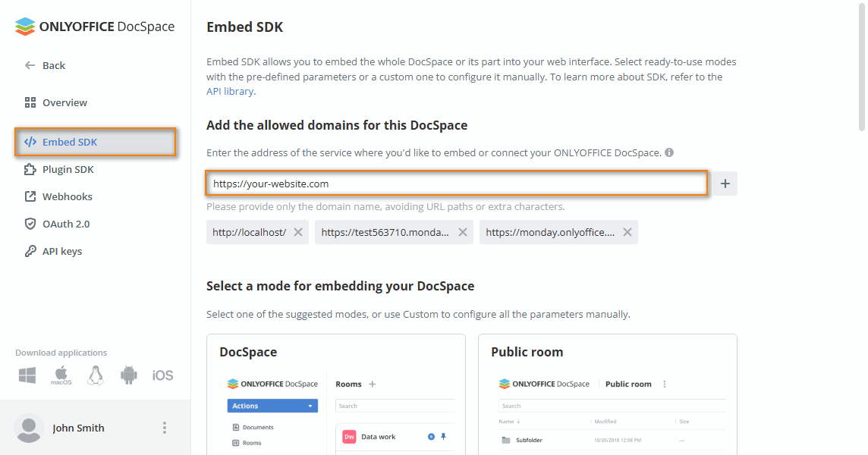Click the Overview grid icon
Image resolution: width=868 pixels, height=455 pixels.
[30, 102]
